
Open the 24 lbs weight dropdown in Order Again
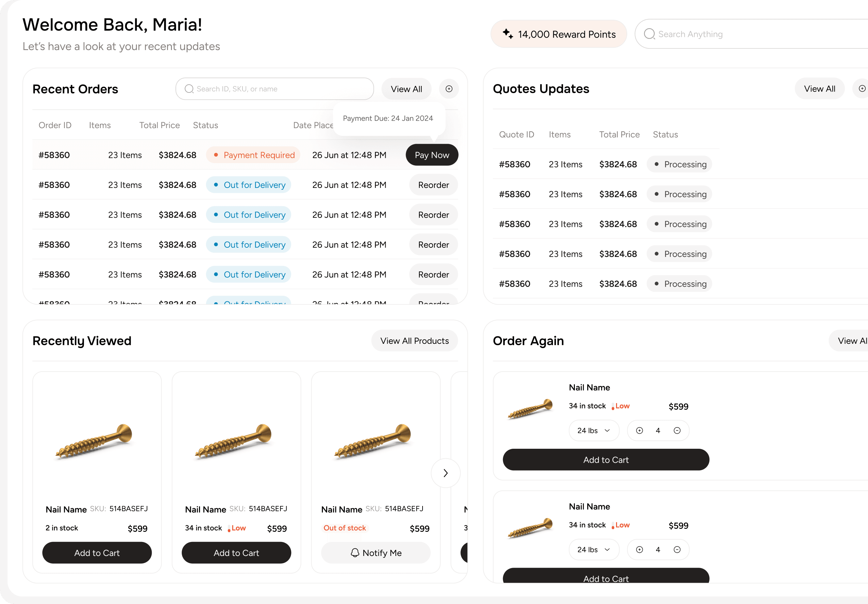coord(593,430)
